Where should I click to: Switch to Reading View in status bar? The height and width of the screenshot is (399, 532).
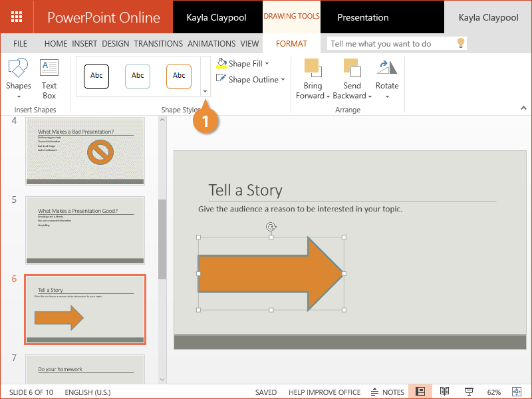445,392
